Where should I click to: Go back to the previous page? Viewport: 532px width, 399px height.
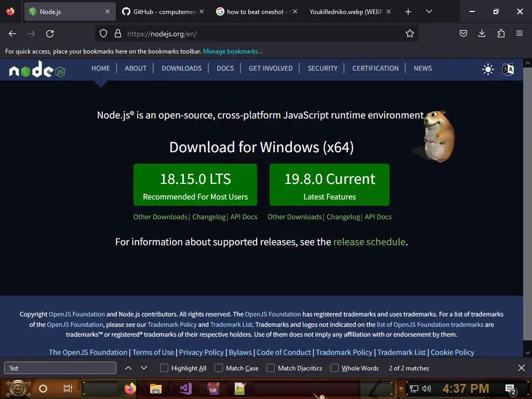coord(12,34)
